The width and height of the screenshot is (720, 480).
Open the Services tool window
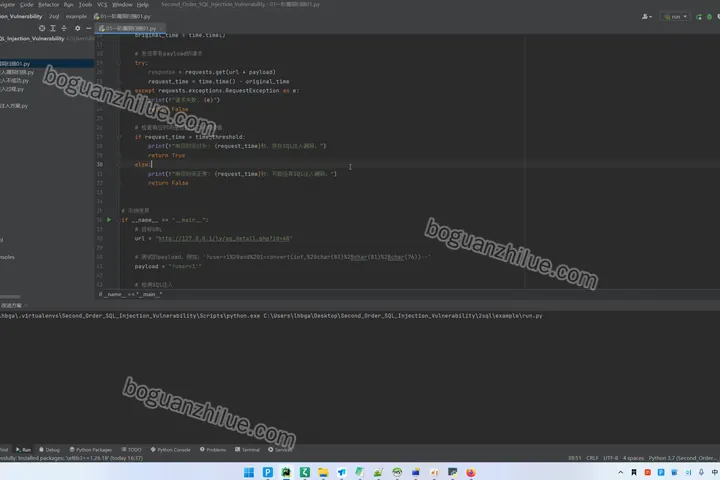pyautogui.click(x=280, y=450)
